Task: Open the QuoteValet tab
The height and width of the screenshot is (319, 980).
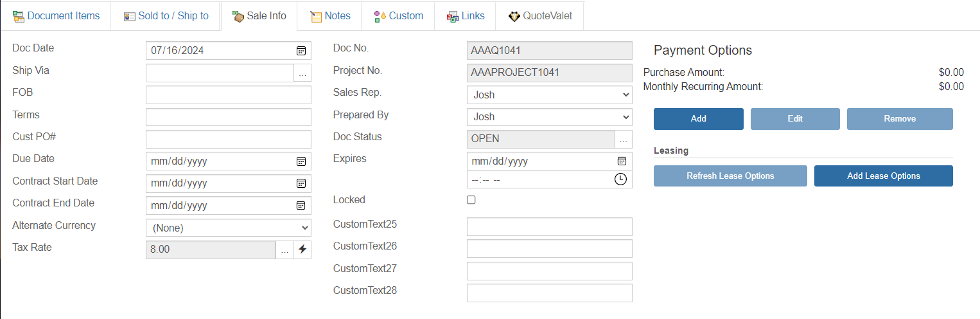Action: (539, 15)
